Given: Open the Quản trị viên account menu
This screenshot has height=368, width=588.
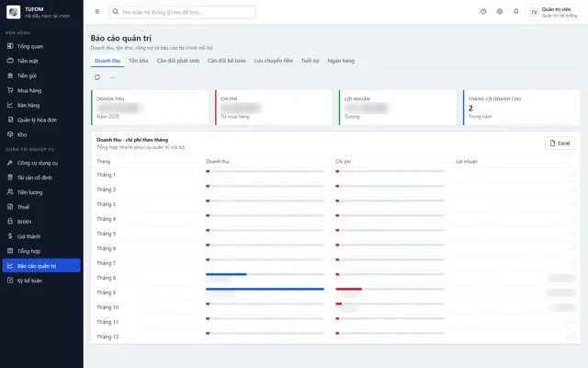Looking at the screenshot, I should point(553,12).
